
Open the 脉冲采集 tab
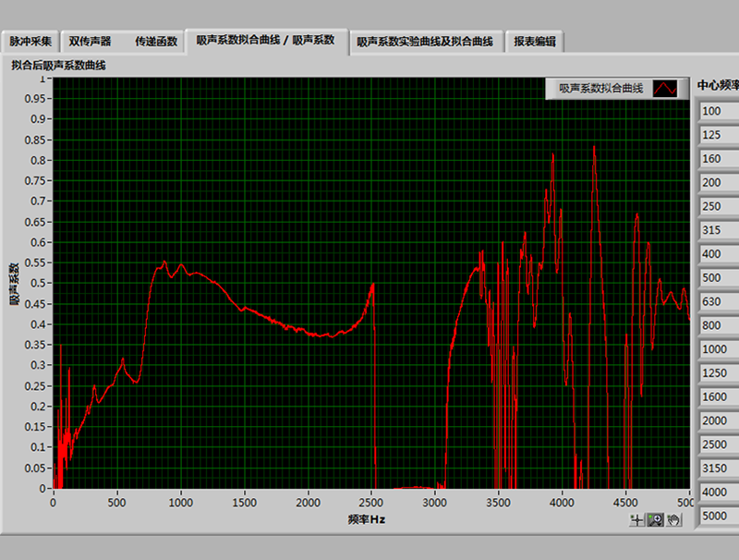[x=30, y=42]
